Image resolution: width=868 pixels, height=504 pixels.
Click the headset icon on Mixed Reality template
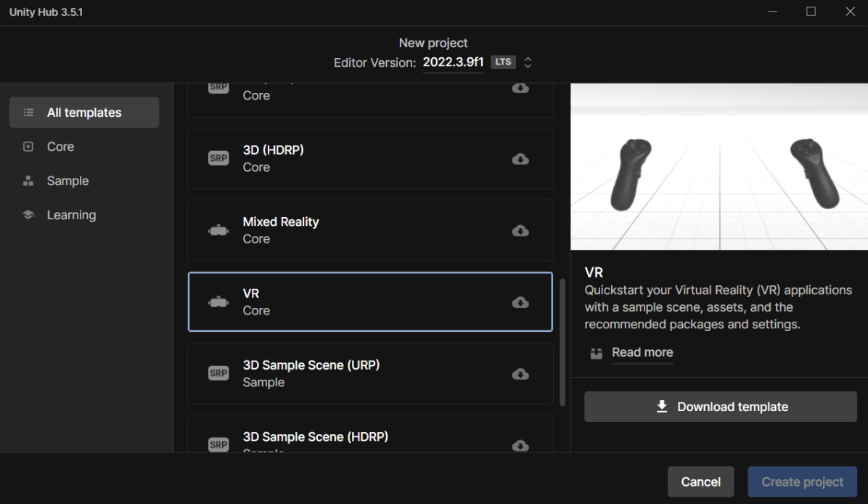tap(218, 231)
